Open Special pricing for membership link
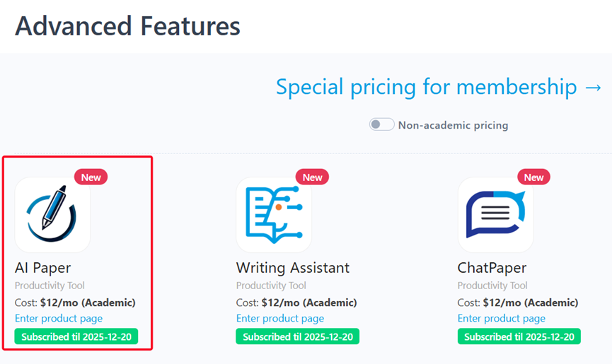 pos(439,87)
